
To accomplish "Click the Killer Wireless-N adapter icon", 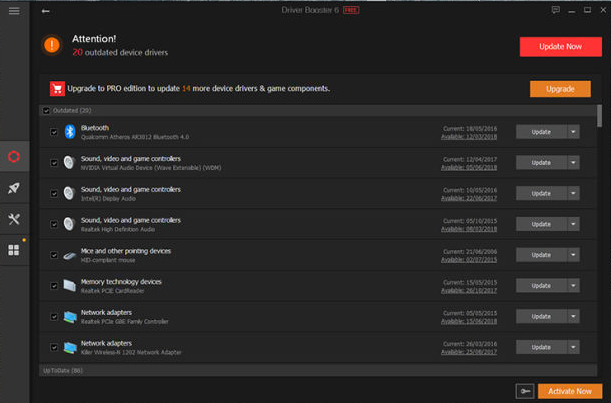I will (70, 348).
